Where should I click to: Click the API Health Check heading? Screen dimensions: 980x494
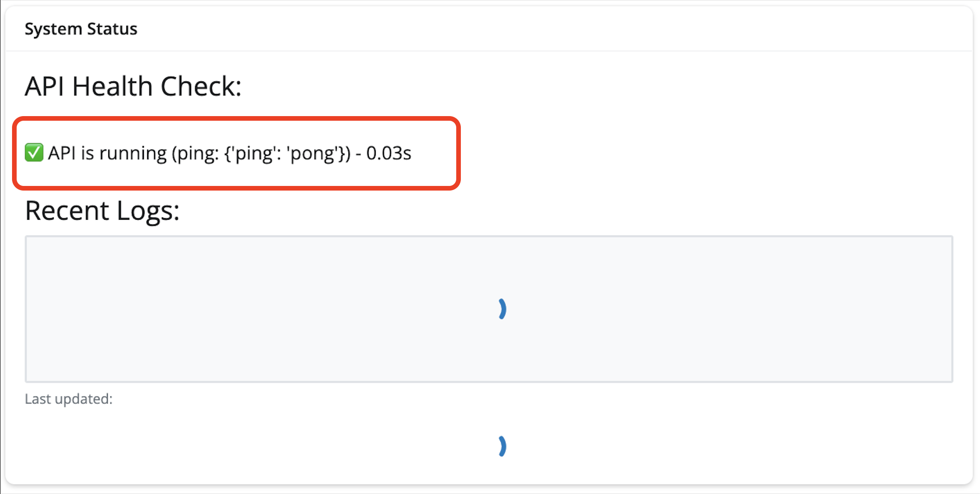(x=133, y=86)
